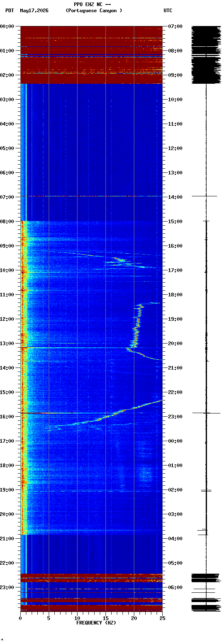224x644 pixels.
Task: Click the 23:00 PDT time label
Action: [7, 587]
